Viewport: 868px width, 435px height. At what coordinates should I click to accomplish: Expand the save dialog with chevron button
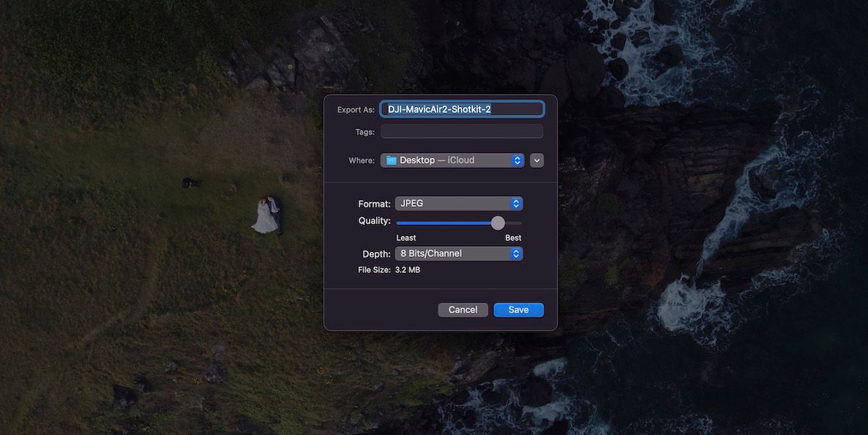point(537,160)
